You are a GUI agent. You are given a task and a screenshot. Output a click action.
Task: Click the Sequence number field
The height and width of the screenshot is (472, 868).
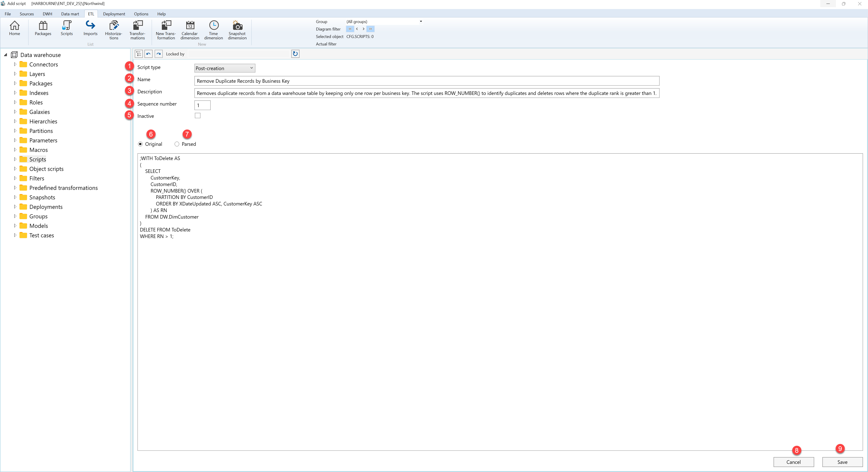click(203, 105)
